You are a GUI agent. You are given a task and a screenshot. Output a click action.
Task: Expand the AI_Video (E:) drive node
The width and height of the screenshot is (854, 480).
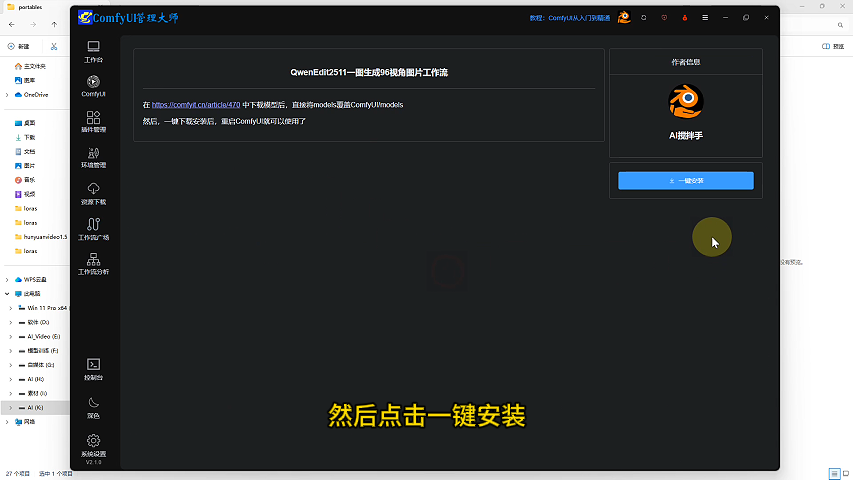click(10, 337)
